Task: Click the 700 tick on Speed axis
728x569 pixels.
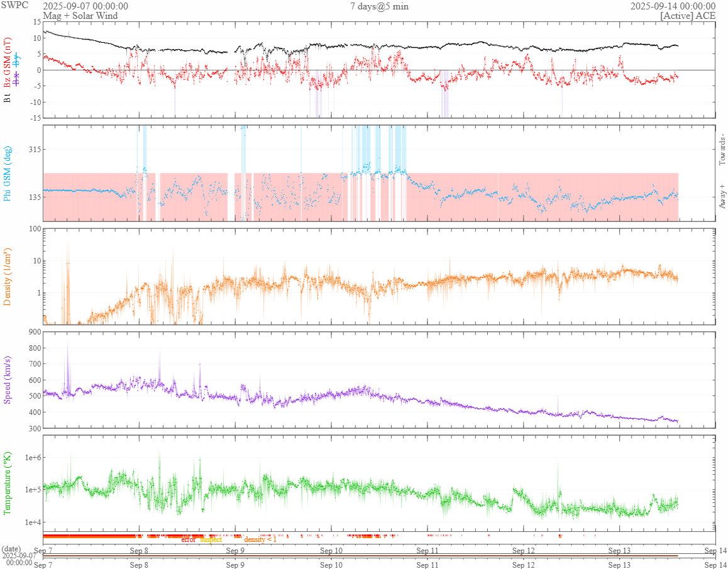Action: click(34, 363)
